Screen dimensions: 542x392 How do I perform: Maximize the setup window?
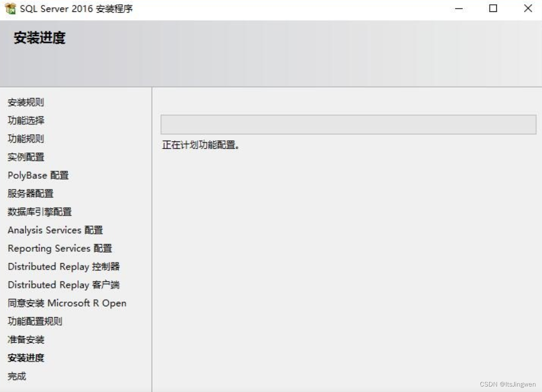(493, 8)
